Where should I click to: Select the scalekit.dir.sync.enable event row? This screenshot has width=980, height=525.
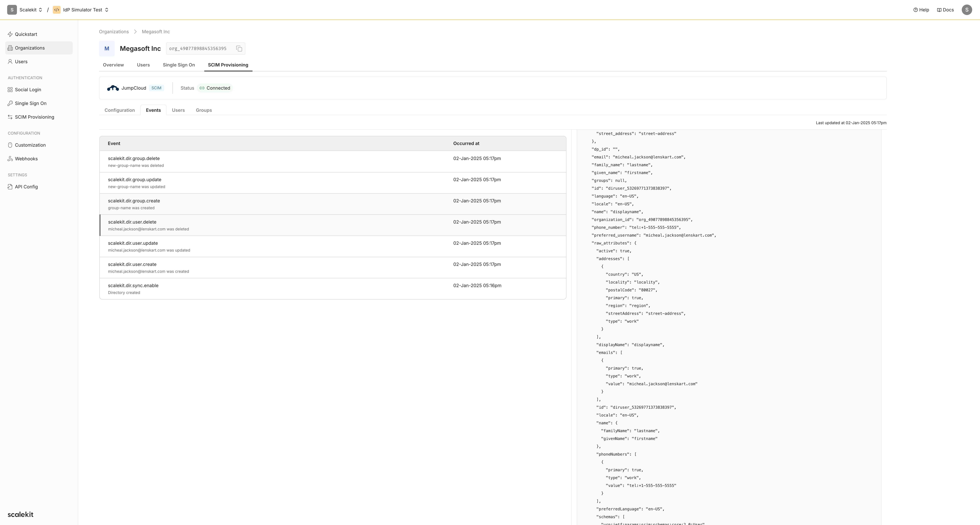point(333,289)
